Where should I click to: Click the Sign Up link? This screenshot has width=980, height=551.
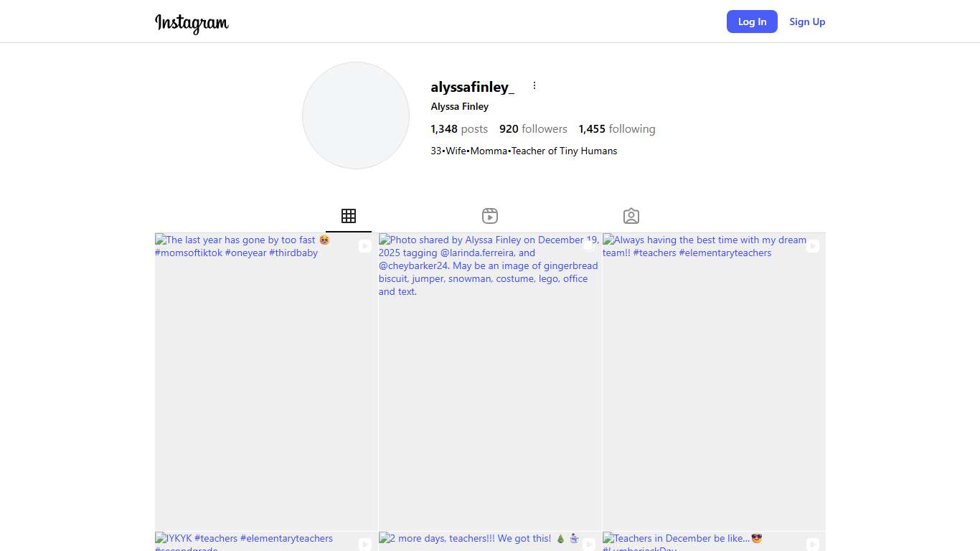point(807,22)
